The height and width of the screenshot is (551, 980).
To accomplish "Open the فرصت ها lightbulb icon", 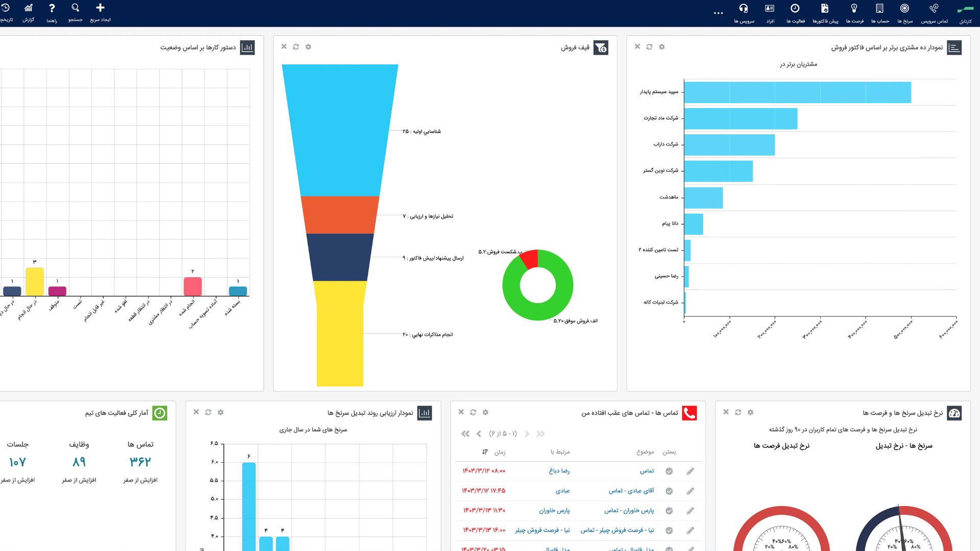I will (x=854, y=8).
